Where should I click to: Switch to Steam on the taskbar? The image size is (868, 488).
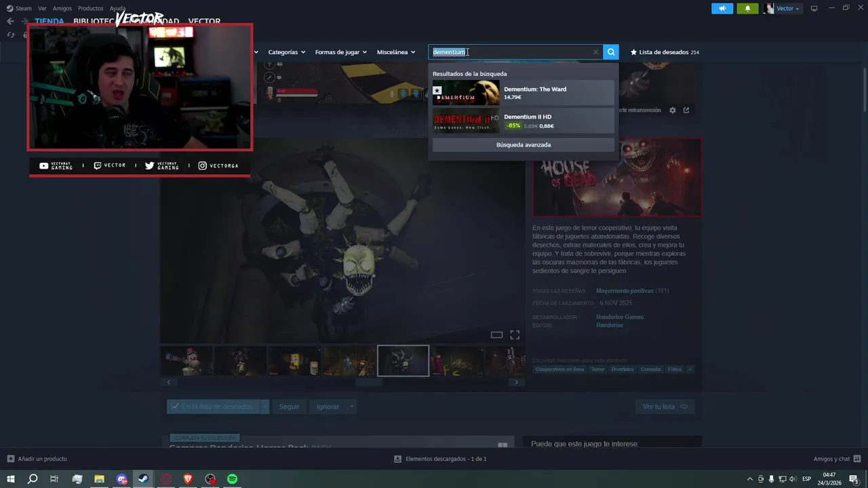click(144, 479)
